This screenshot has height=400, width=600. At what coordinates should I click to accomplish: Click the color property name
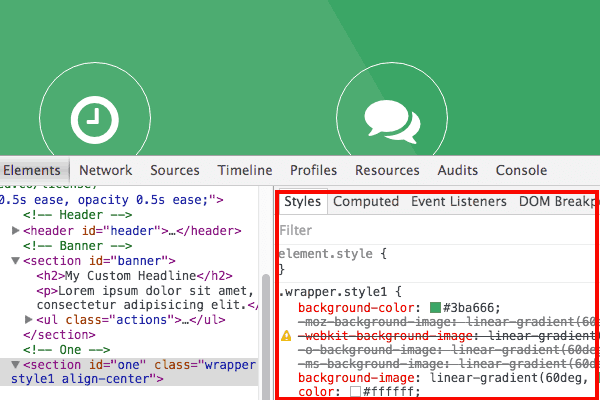pos(316,392)
